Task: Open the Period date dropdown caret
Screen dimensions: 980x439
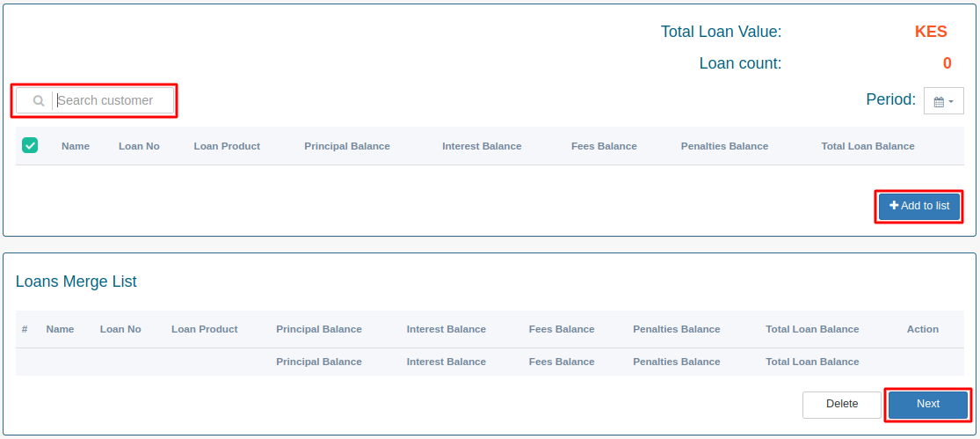Action: (x=951, y=102)
